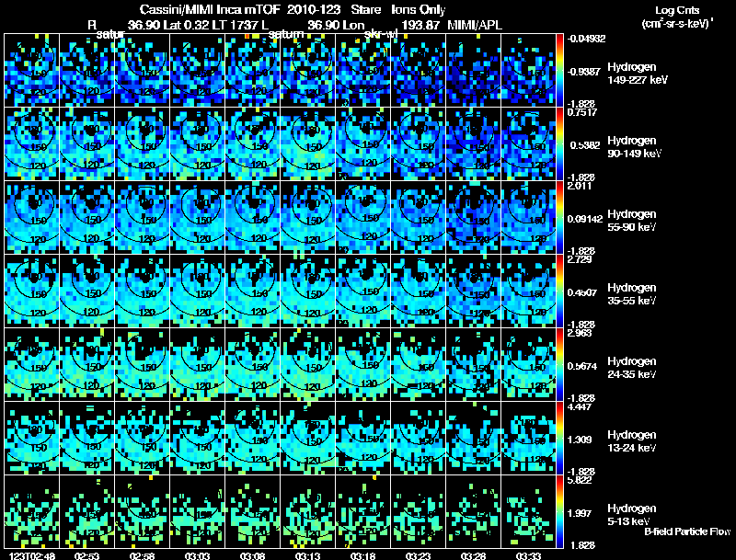The height and width of the screenshot is (560, 736).
Task: Click the 03:13 time label
Action: (307, 555)
